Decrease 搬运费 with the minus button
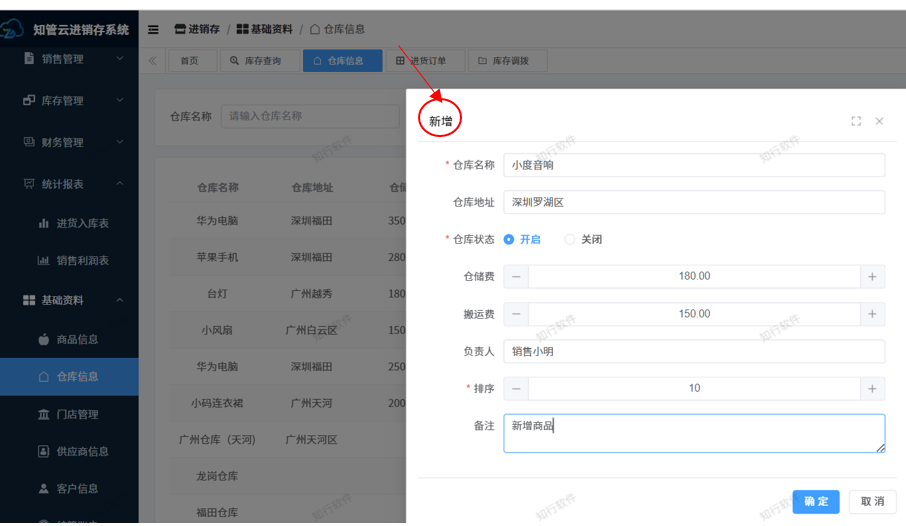This screenshot has height=526, width=906. coord(516,314)
